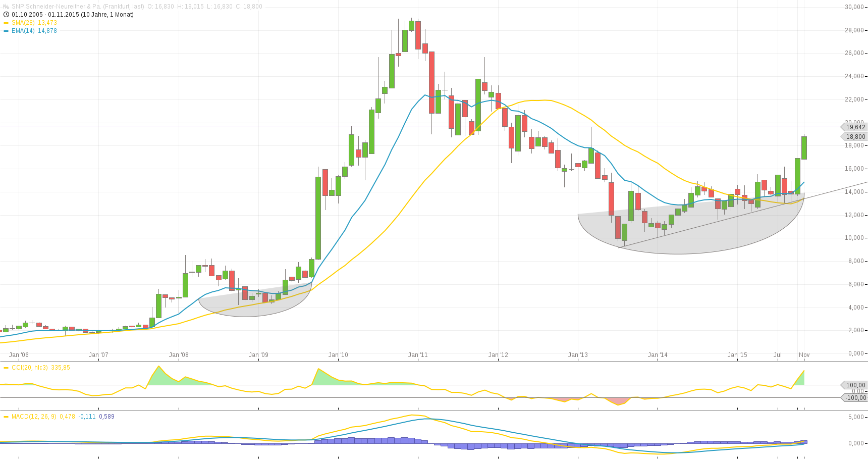868x459 pixels.
Task: Click the 100,00 CCI level label
Action: 854,385
